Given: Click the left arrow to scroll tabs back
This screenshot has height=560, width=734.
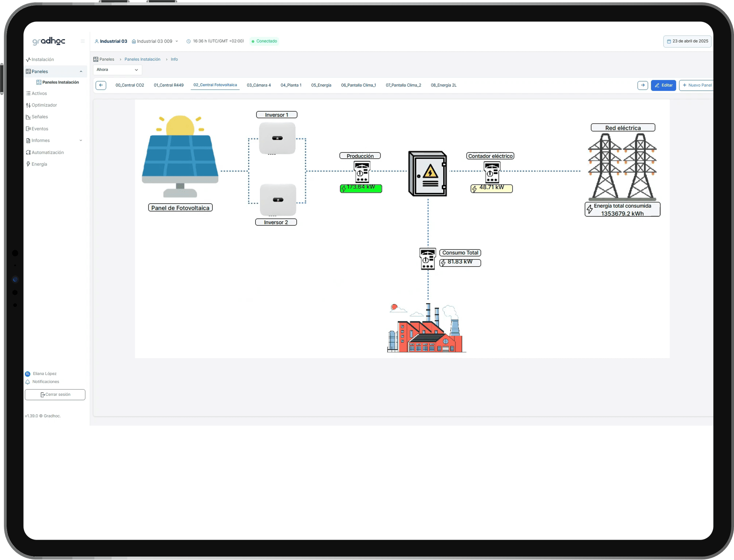Looking at the screenshot, I should [x=101, y=85].
